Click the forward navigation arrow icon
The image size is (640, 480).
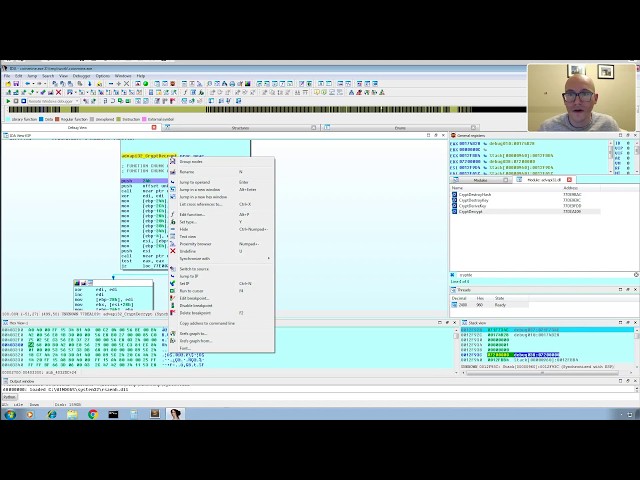[x=39, y=84]
